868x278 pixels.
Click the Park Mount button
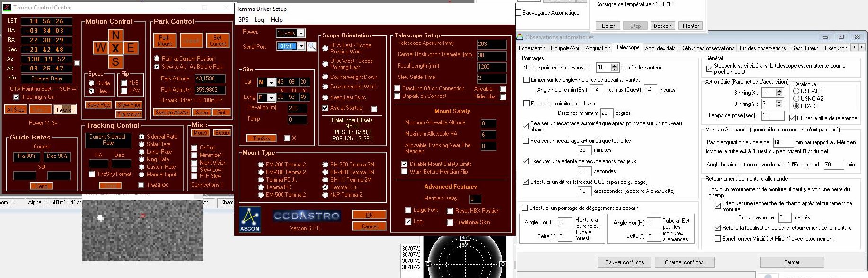click(x=165, y=41)
